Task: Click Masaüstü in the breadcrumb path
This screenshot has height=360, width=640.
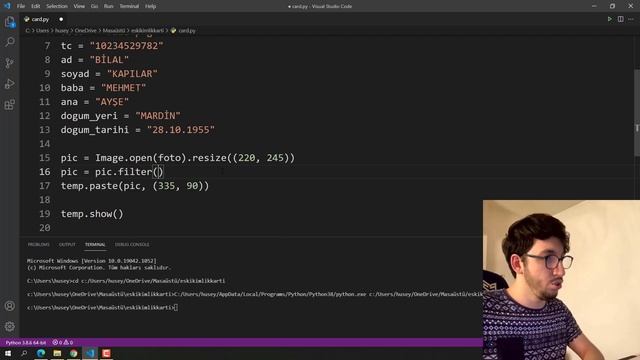Action: pos(114,31)
